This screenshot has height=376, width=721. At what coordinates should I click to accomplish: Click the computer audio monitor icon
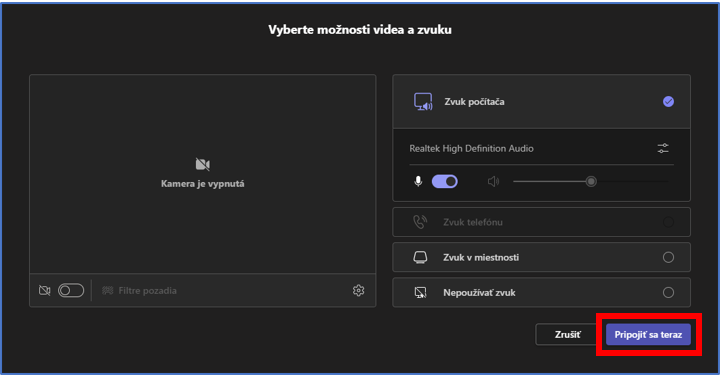point(423,102)
